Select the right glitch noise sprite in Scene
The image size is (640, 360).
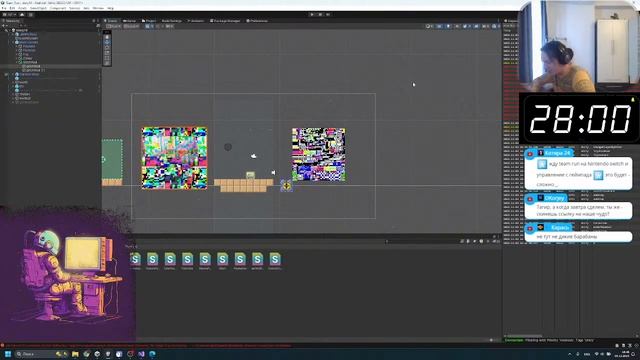click(x=319, y=155)
